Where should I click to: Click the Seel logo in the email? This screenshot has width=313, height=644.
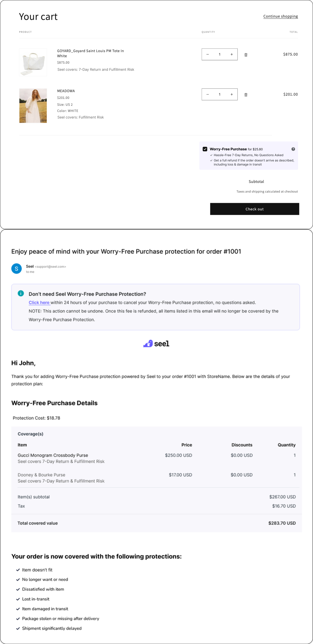156,344
